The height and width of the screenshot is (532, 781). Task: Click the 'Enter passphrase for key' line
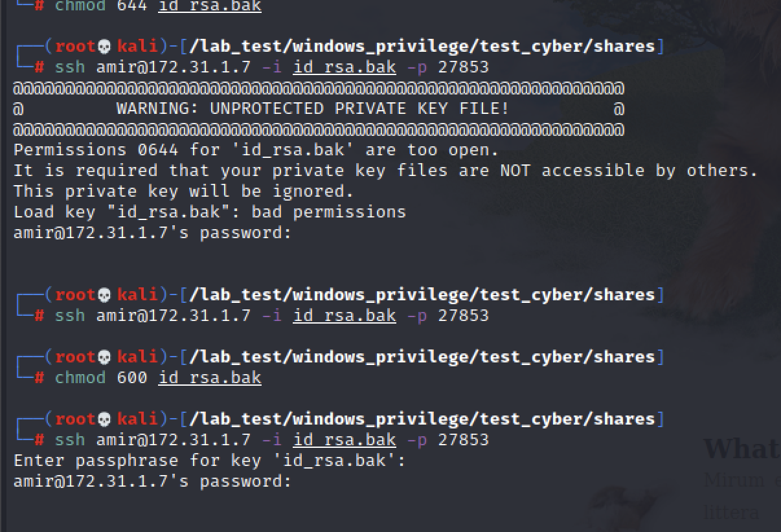(x=209, y=461)
